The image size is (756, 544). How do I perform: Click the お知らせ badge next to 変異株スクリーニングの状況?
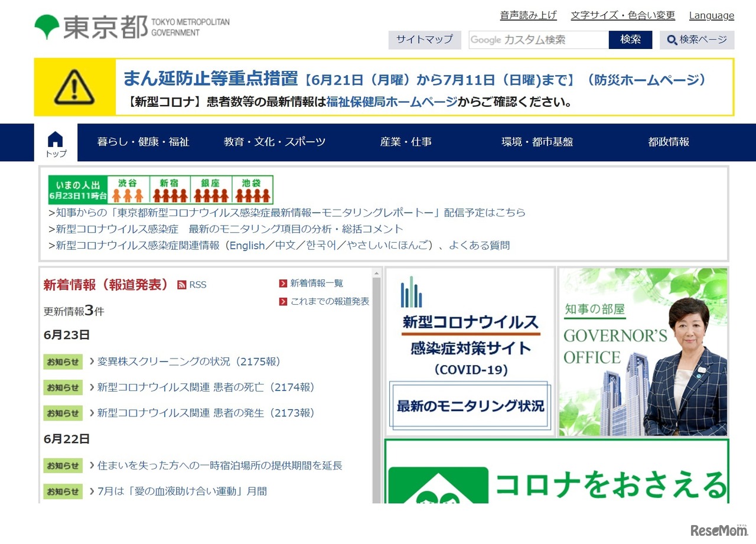63,362
